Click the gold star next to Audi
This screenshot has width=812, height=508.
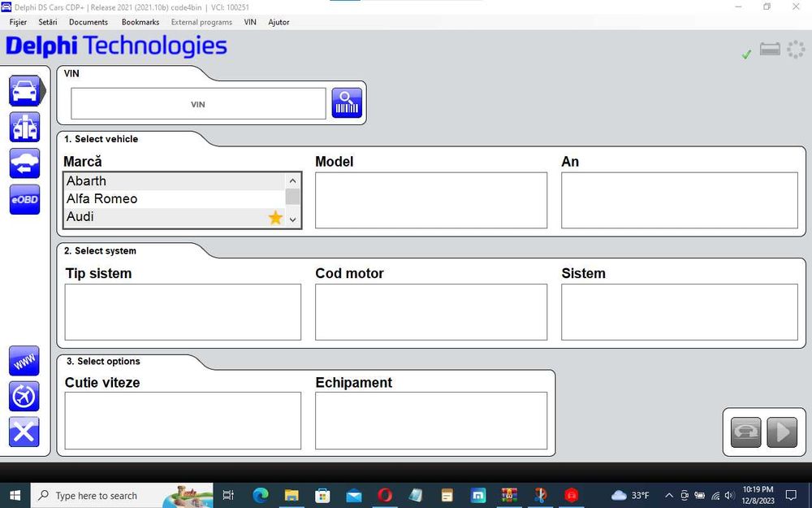(x=275, y=218)
